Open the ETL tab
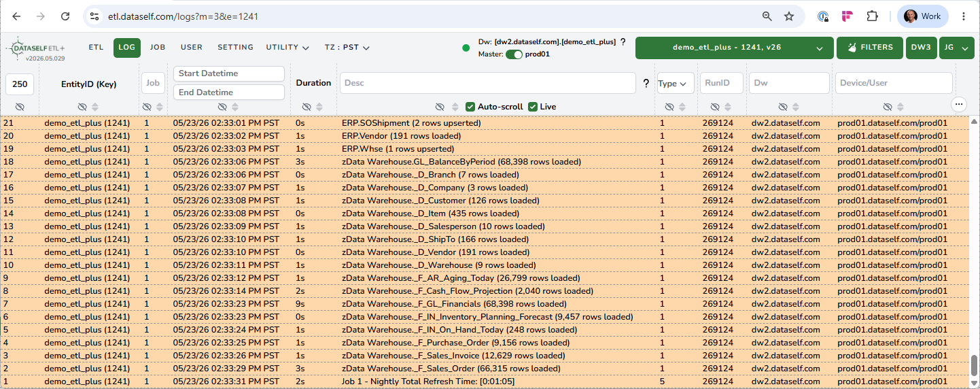Viewport: 980px width, 389px height. pyautogui.click(x=97, y=48)
